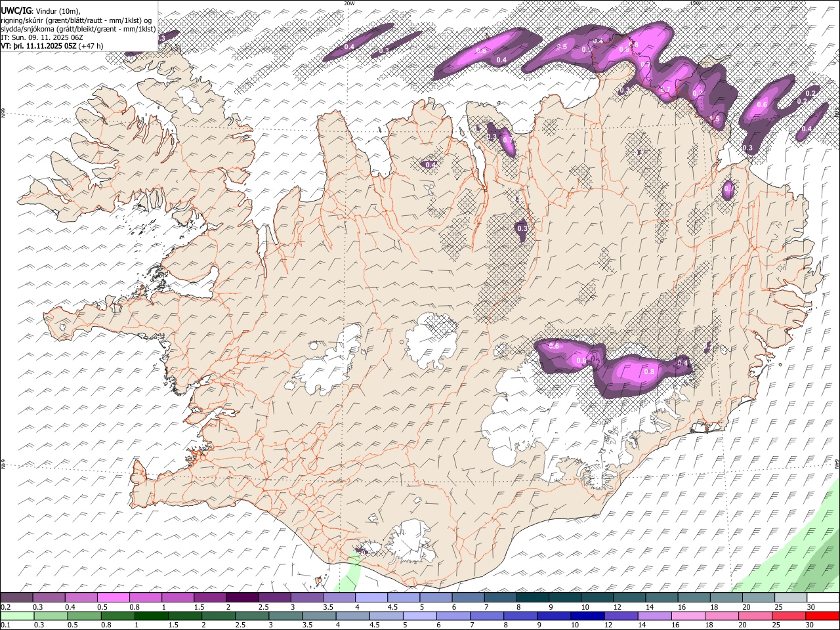840x630 pixels.
Task: Click the bottom-row swatch starting at 4.5
Action: click(x=386, y=616)
